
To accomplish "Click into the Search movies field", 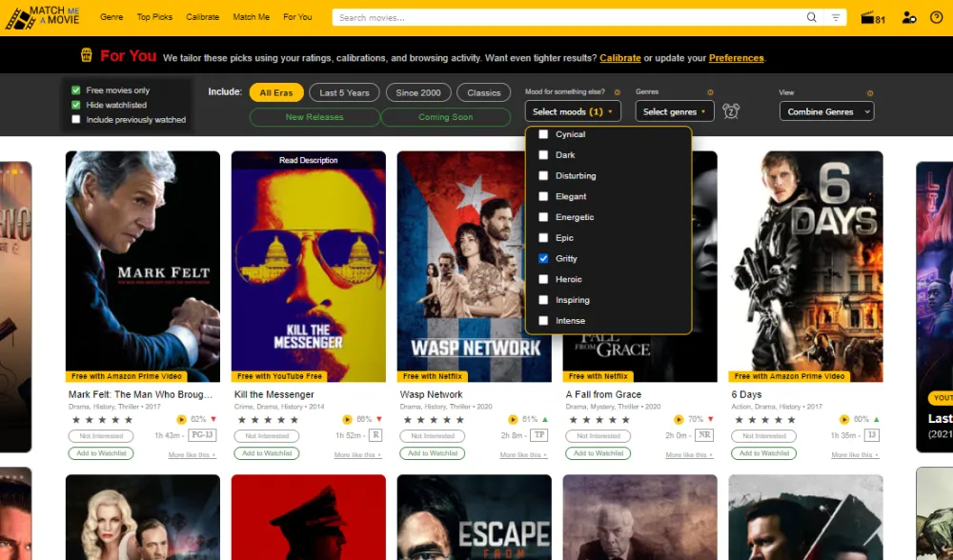I will pos(568,17).
